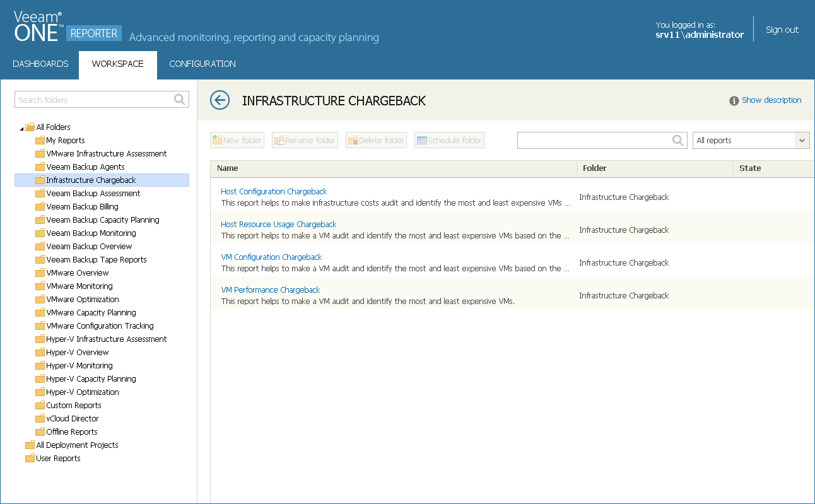Image resolution: width=815 pixels, height=504 pixels.
Task: Click the All Folders folder icon
Action: click(30, 127)
